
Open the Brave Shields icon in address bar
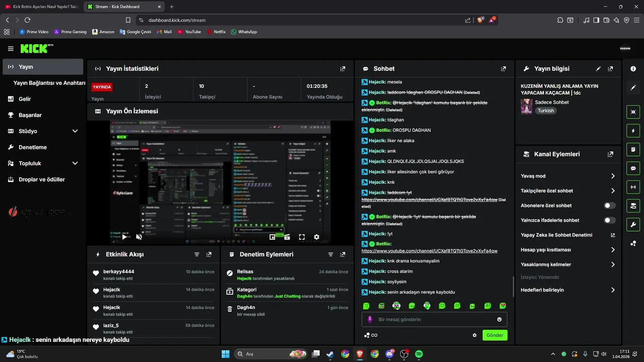[x=480, y=20]
